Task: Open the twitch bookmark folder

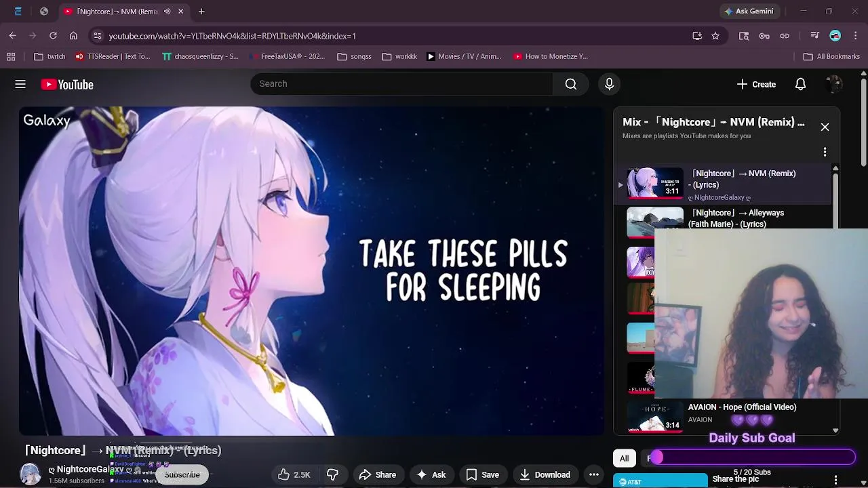Action: pyautogui.click(x=50, y=56)
